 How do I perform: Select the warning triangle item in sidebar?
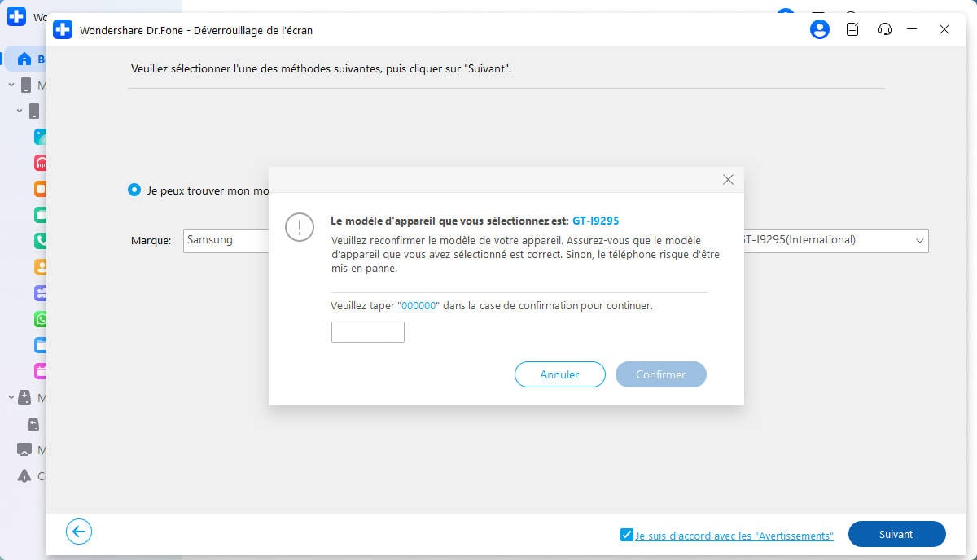click(24, 475)
